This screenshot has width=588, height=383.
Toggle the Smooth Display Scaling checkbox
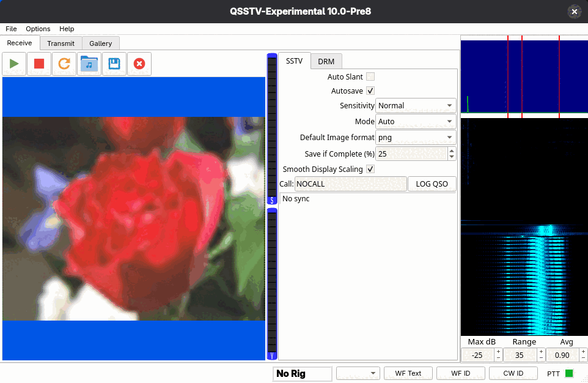pyautogui.click(x=370, y=169)
